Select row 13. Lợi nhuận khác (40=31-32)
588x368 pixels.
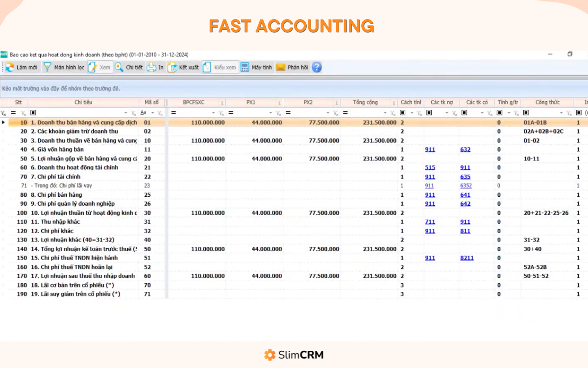(x=294, y=240)
